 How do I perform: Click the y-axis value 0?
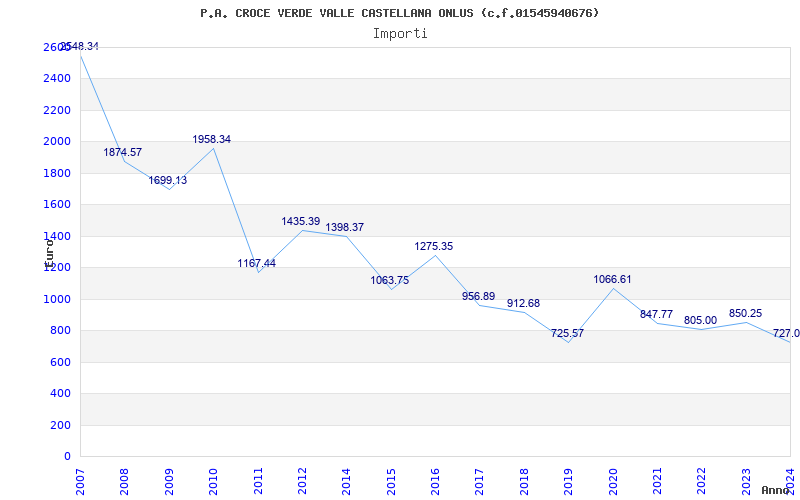point(68,457)
